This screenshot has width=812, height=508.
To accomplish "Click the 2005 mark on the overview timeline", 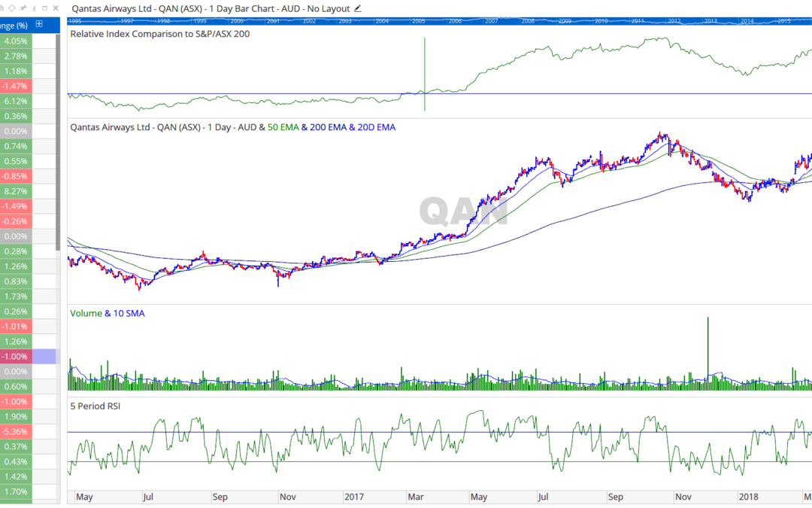I will [x=419, y=21].
